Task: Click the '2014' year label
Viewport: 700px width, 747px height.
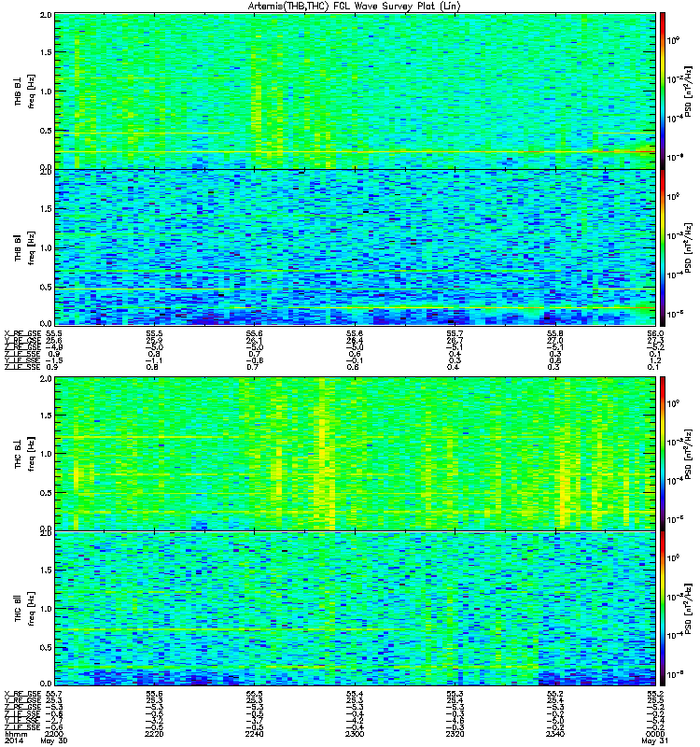Action: tap(12, 740)
